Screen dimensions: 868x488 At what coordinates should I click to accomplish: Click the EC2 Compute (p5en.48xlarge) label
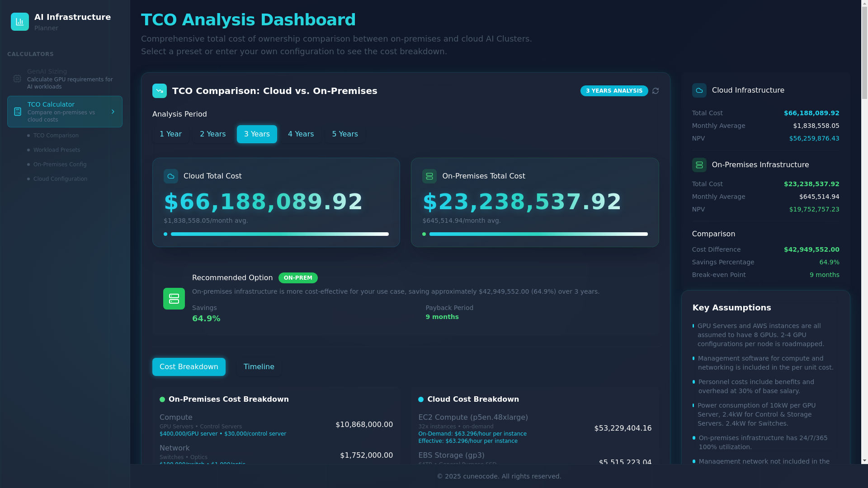(x=473, y=418)
